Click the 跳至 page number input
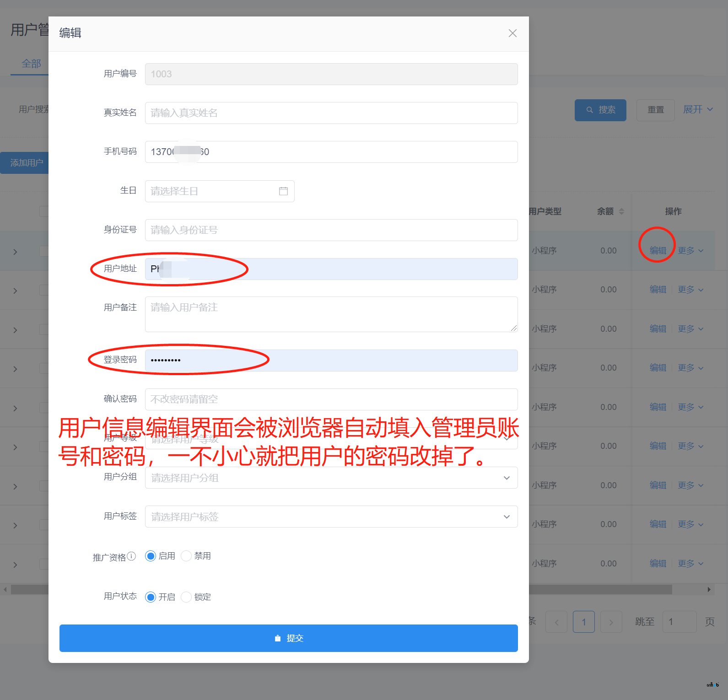728x700 pixels. 679,622
